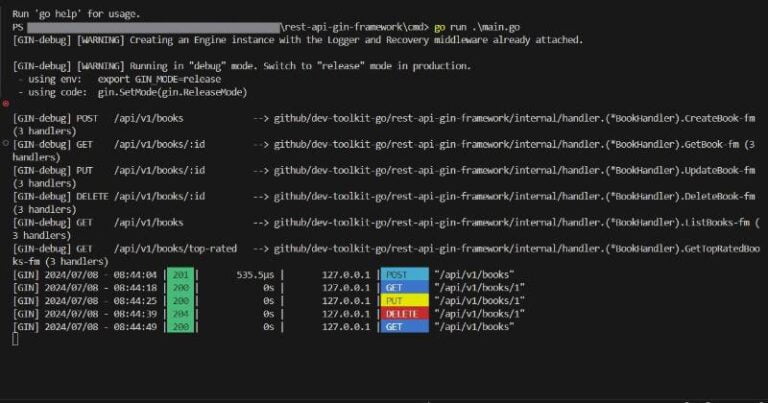Click the terminal cursor prompt box
This screenshot has height=403, width=768.
click(15, 339)
